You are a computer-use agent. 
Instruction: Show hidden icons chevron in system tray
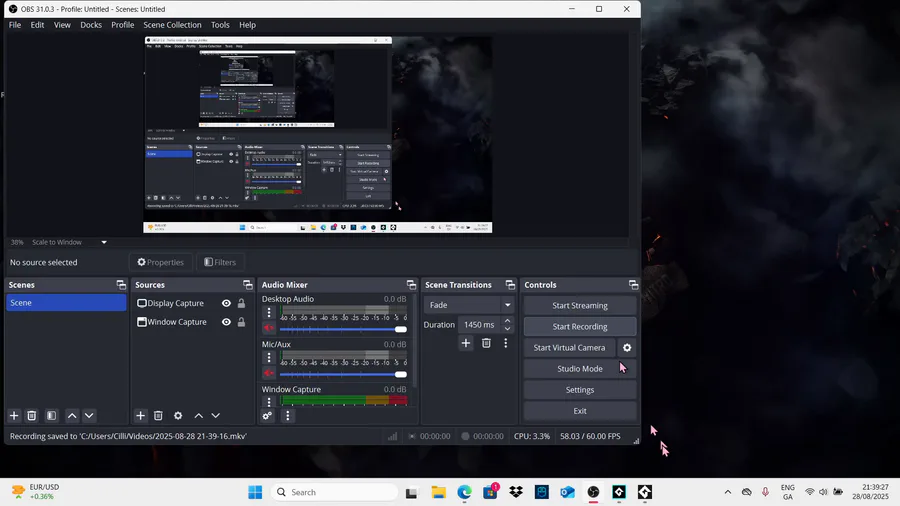coord(728,492)
